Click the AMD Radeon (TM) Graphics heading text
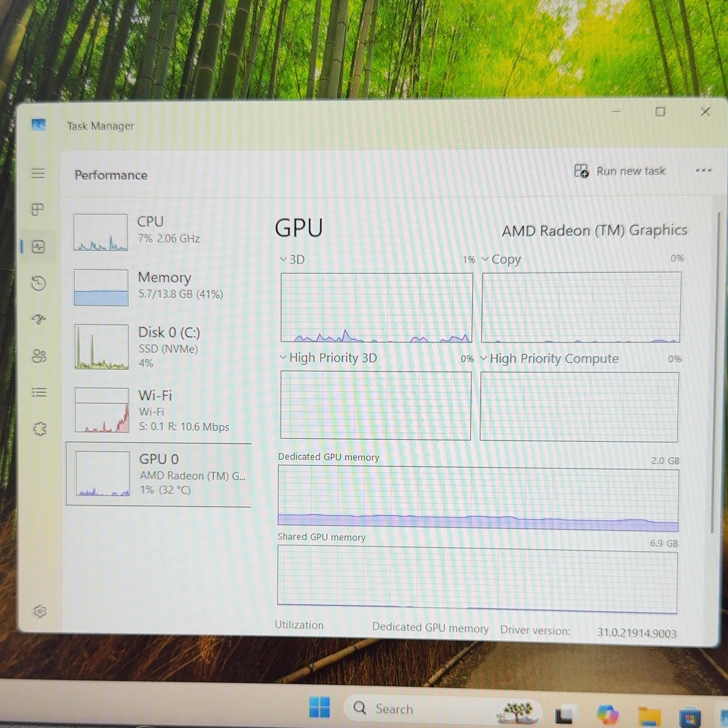The width and height of the screenshot is (728, 728). [595, 231]
